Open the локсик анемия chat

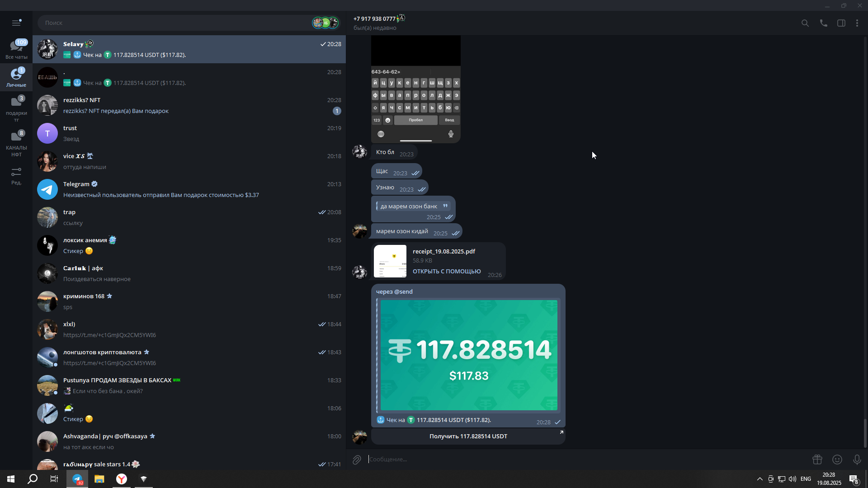(189, 245)
